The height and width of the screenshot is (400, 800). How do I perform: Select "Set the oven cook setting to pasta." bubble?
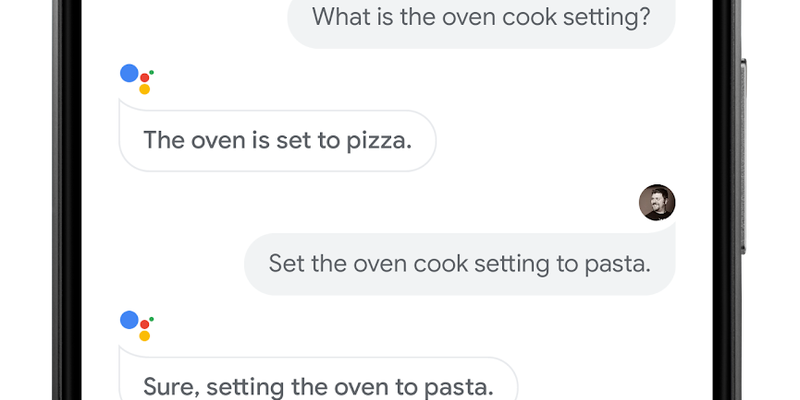460,264
